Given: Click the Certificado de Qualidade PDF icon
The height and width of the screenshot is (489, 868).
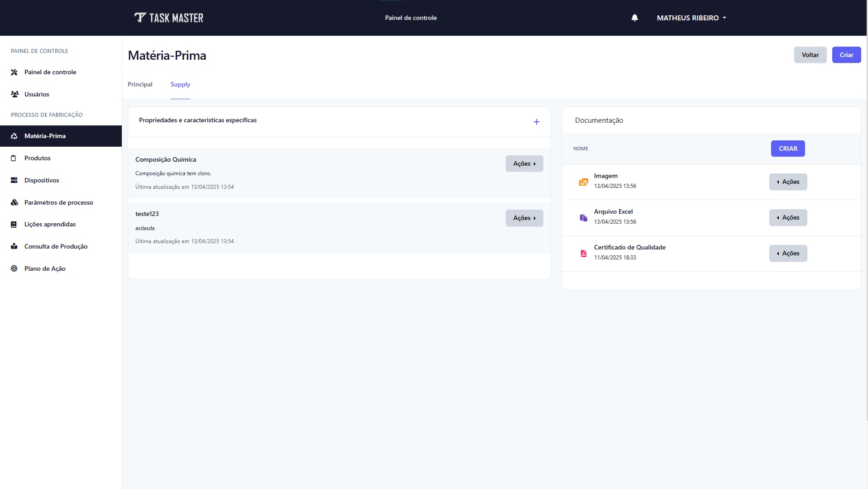Looking at the screenshot, I should point(583,254).
